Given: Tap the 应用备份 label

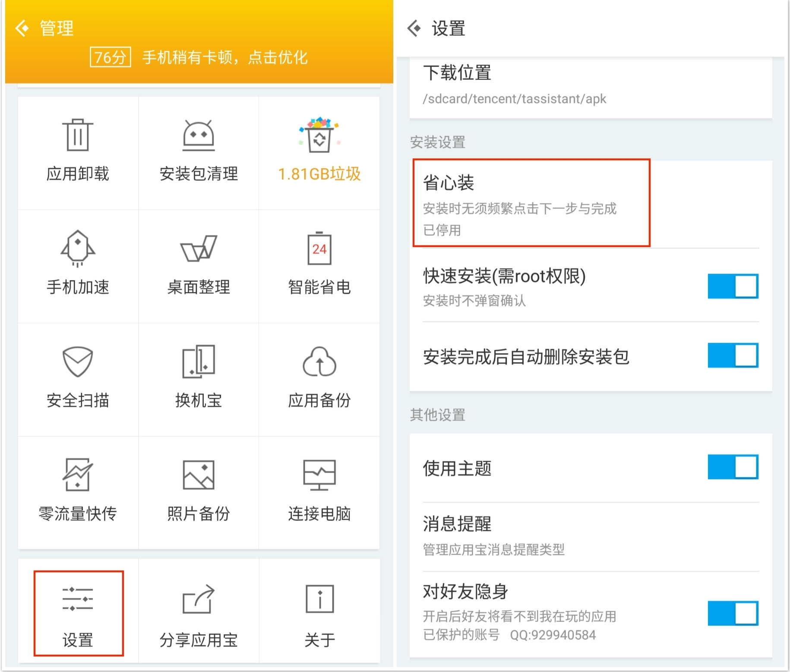Looking at the screenshot, I should pos(319,400).
